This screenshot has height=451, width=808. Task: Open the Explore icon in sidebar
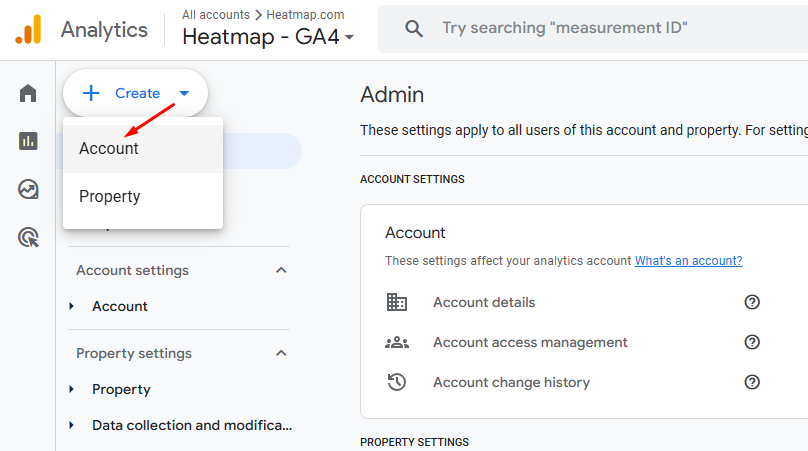(x=28, y=189)
